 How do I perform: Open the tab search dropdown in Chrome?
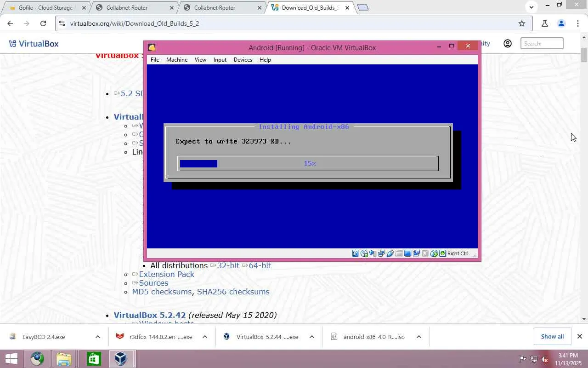coord(531,7)
